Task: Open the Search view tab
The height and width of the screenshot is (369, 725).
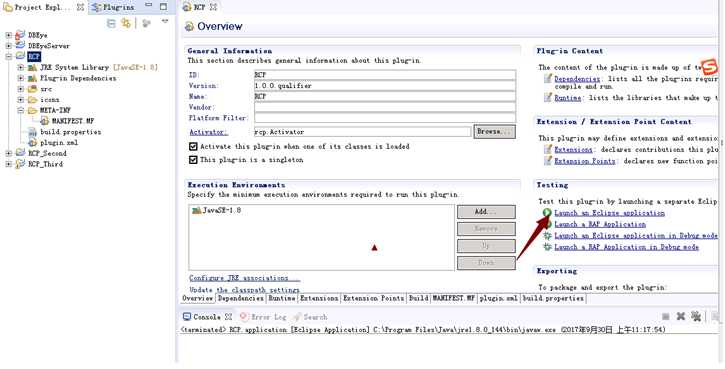Action: pyautogui.click(x=310, y=317)
